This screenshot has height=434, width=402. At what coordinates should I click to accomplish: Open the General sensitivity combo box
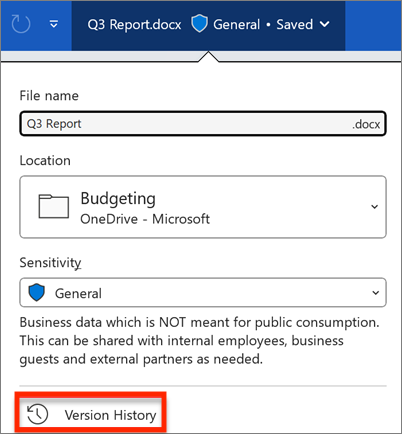(x=203, y=292)
